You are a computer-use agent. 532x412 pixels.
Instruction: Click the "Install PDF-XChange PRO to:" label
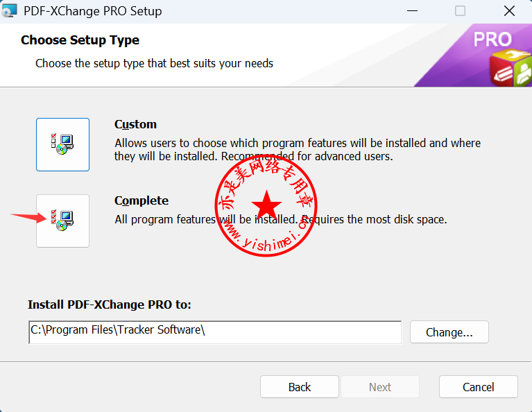tap(109, 304)
